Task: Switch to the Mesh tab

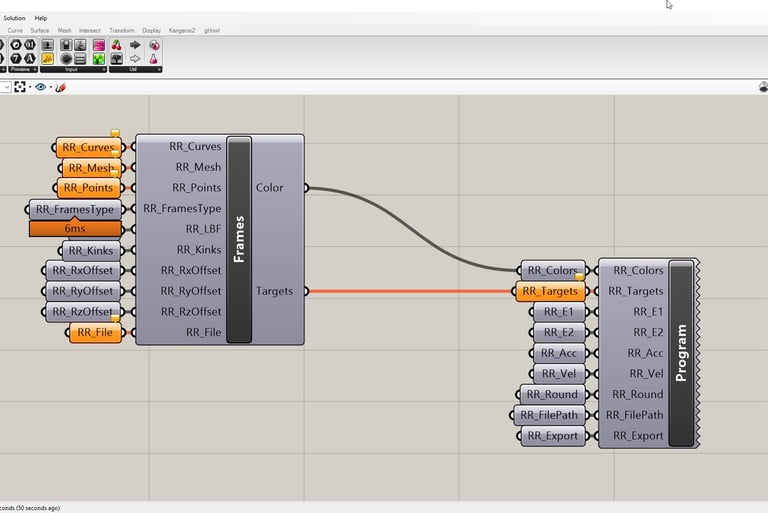Action: click(x=65, y=30)
